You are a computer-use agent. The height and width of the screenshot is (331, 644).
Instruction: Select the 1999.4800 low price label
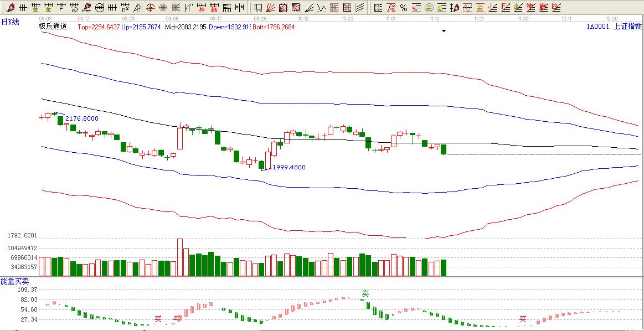click(x=288, y=167)
